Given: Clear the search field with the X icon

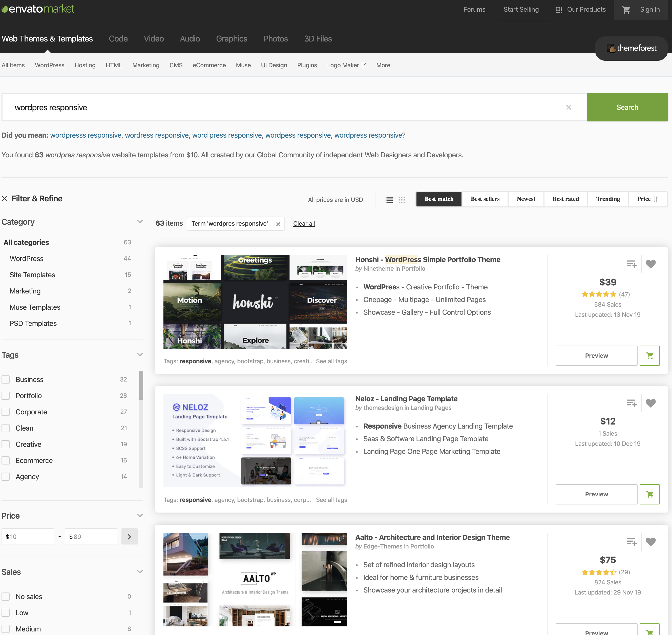Looking at the screenshot, I should (569, 107).
